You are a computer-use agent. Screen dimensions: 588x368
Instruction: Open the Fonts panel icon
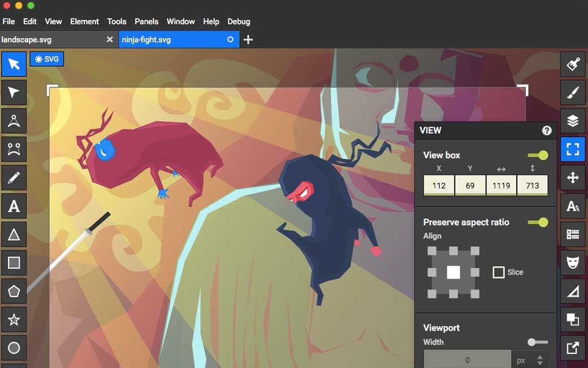[573, 206]
